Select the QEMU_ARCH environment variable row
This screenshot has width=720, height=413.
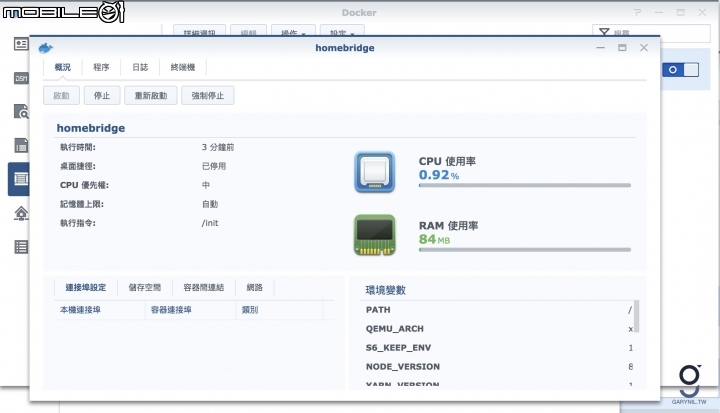pyautogui.click(x=499, y=329)
